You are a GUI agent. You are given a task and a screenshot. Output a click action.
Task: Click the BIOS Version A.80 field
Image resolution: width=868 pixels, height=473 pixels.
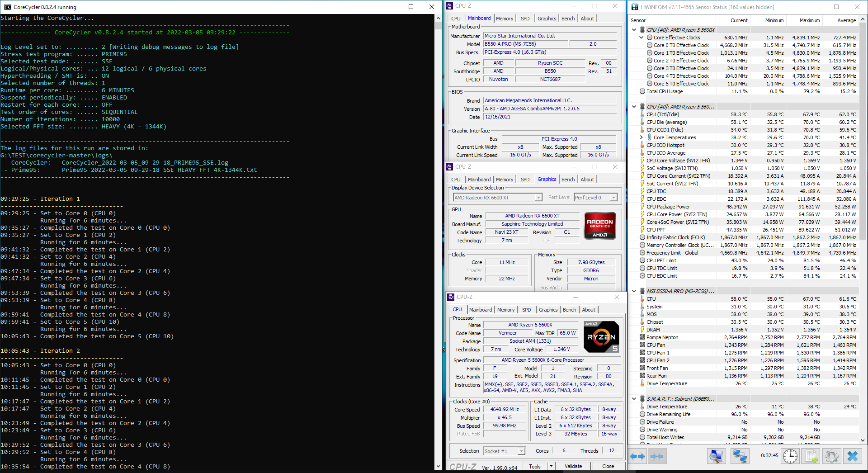coord(550,109)
